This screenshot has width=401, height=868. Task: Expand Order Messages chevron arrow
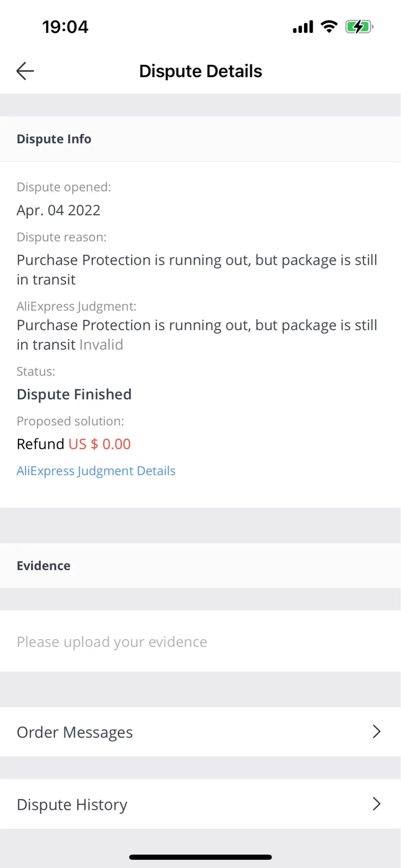click(x=376, y=732)
